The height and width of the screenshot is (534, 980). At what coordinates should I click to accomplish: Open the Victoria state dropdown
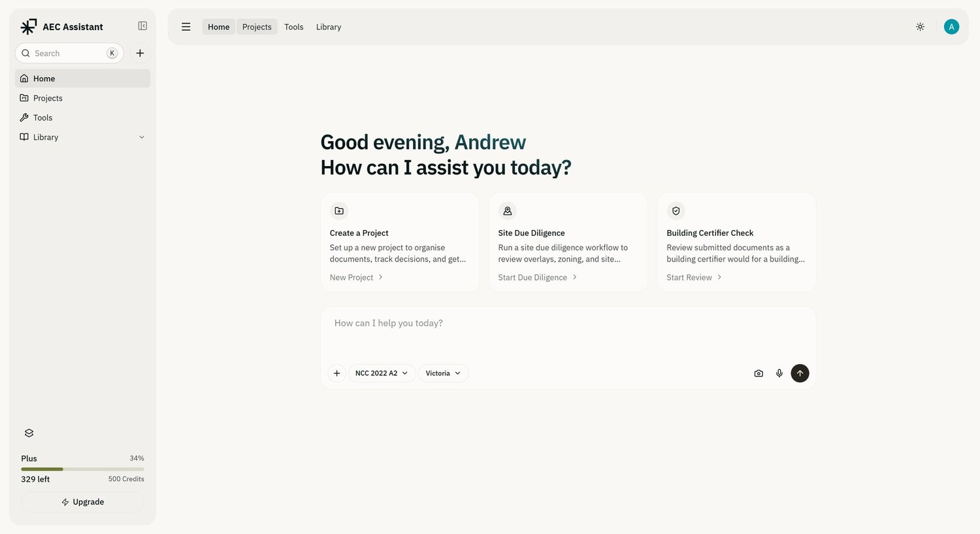(444, 373)
